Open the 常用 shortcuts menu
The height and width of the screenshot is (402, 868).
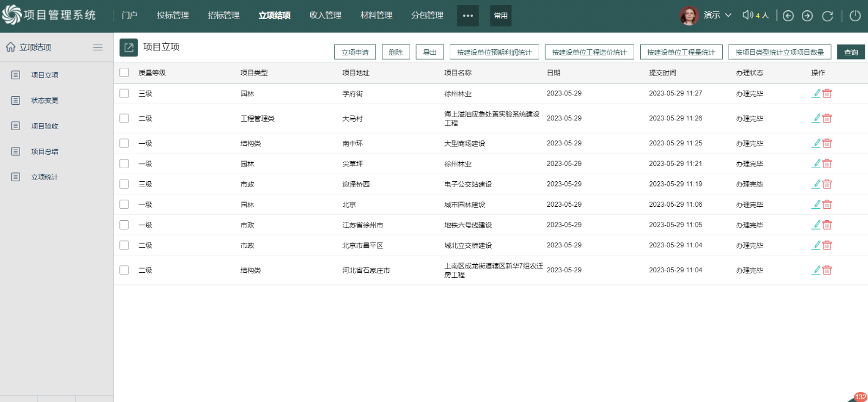(501, 16)
